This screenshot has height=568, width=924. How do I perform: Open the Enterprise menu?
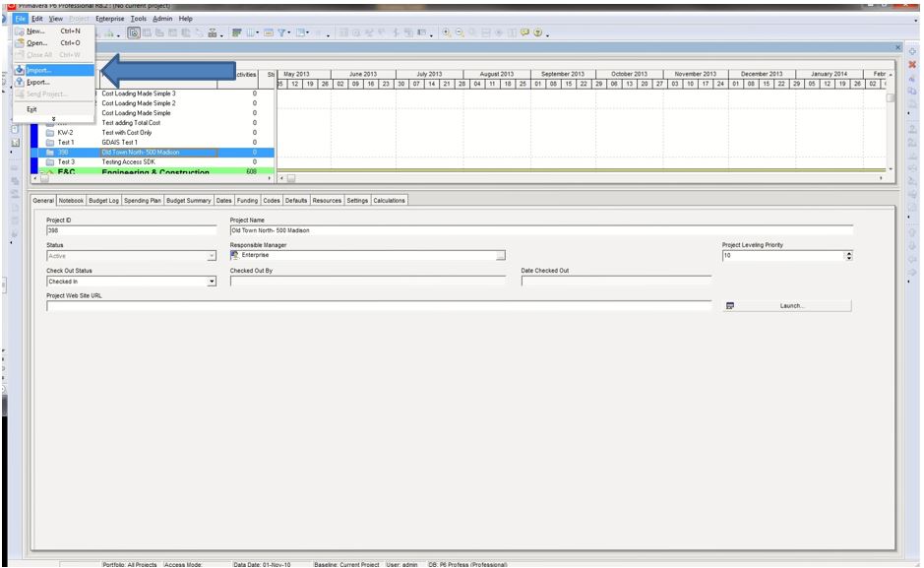click(x=109, y=19)
